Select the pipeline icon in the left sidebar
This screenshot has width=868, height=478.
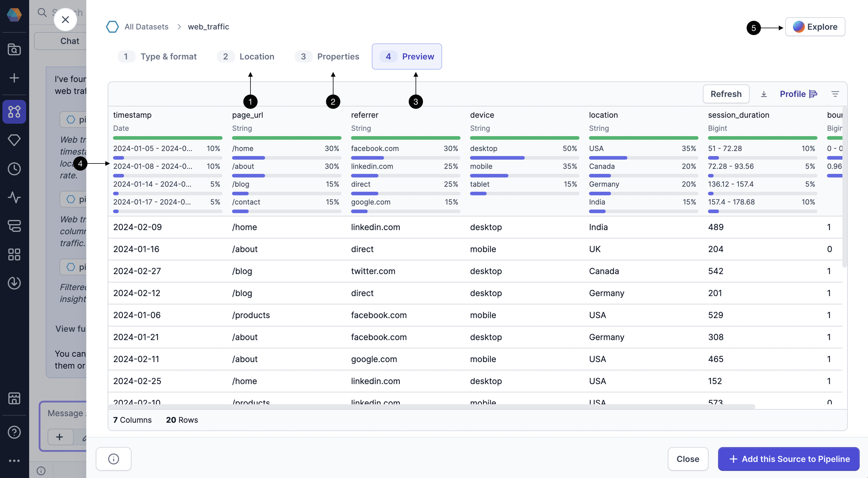[x=14, y=112]
